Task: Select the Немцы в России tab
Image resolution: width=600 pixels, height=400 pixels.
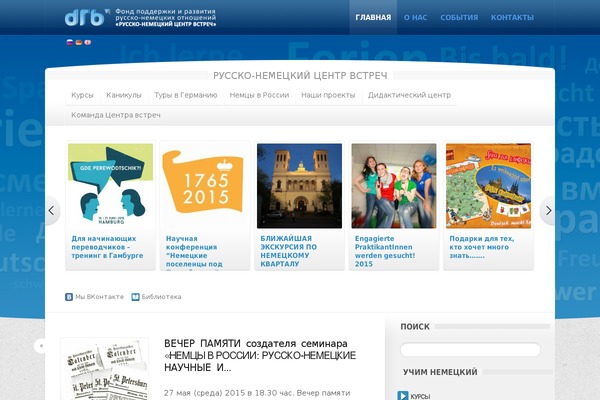Action: tap(259, 95)
